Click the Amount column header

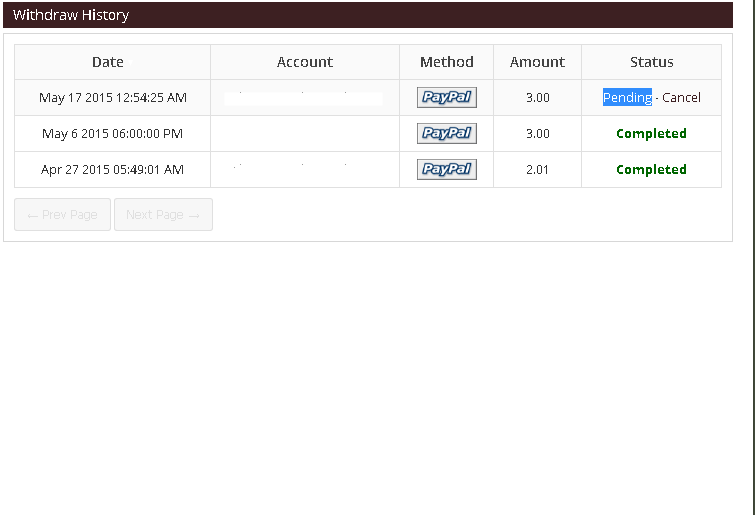coord(537,62)
